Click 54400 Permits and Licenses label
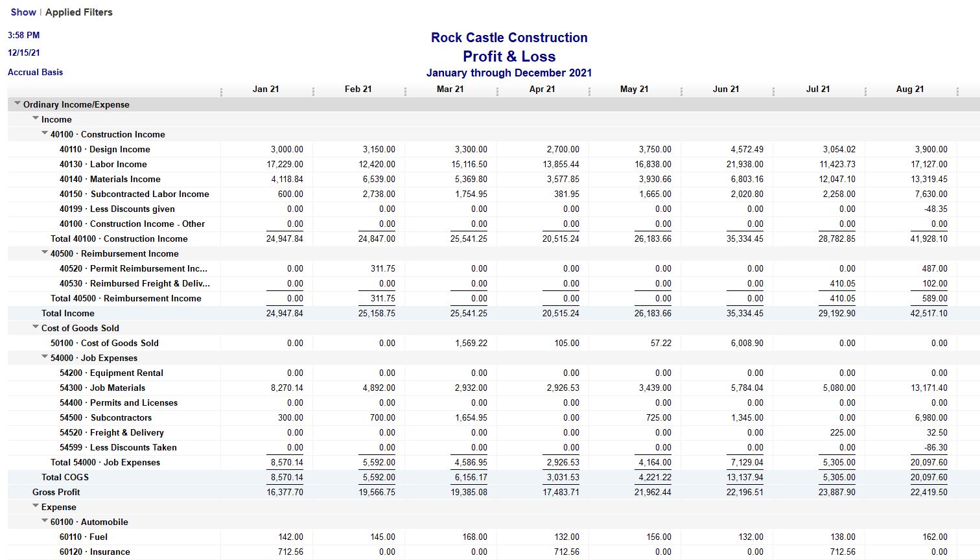 tap(119, 402)
